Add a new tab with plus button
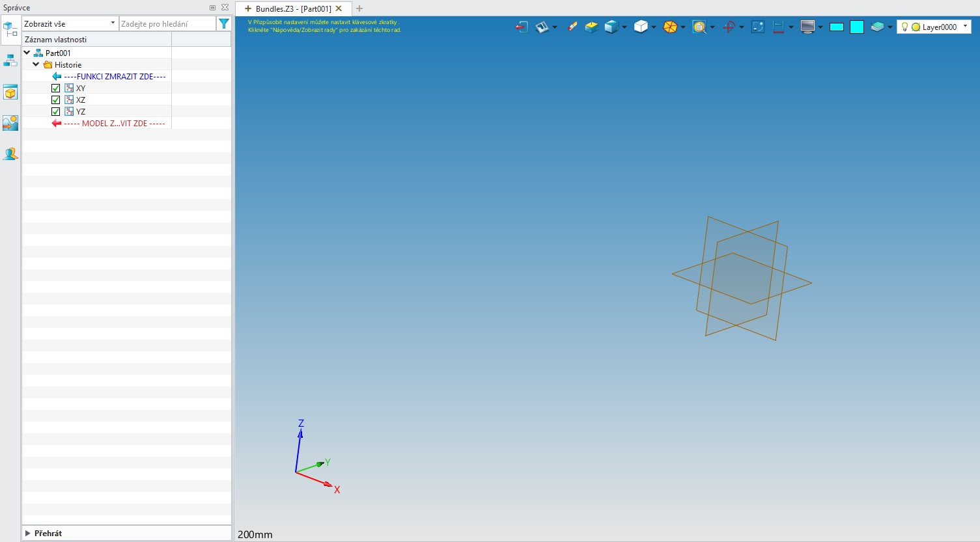The height and width of the screenshot is (542, 980). (359, 8)
